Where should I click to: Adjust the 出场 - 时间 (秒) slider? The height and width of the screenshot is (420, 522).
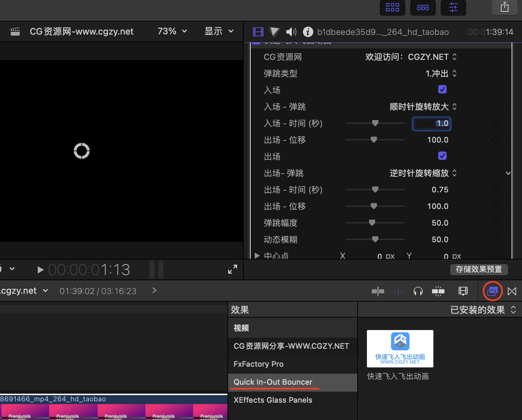375,190
